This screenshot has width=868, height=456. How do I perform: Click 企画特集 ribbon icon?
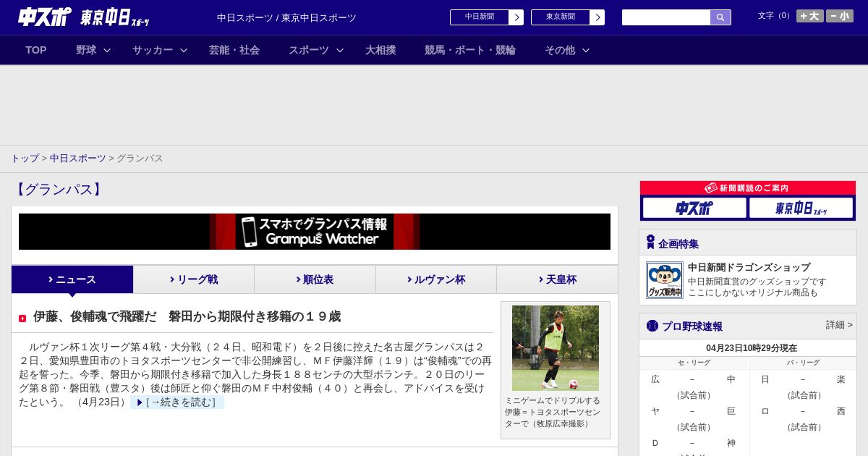(x=650, y=242)
